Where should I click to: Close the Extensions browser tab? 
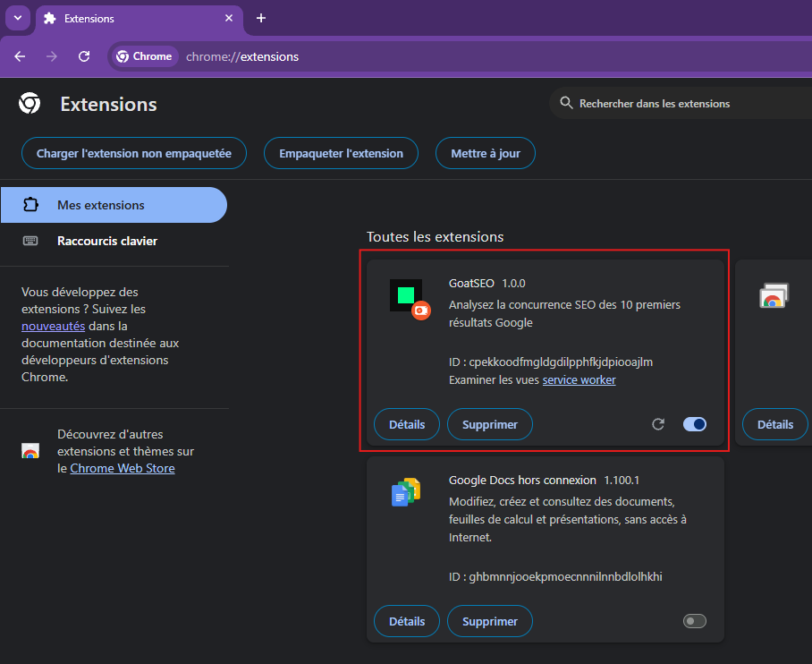pyautogui.click(x=229, y=18)
